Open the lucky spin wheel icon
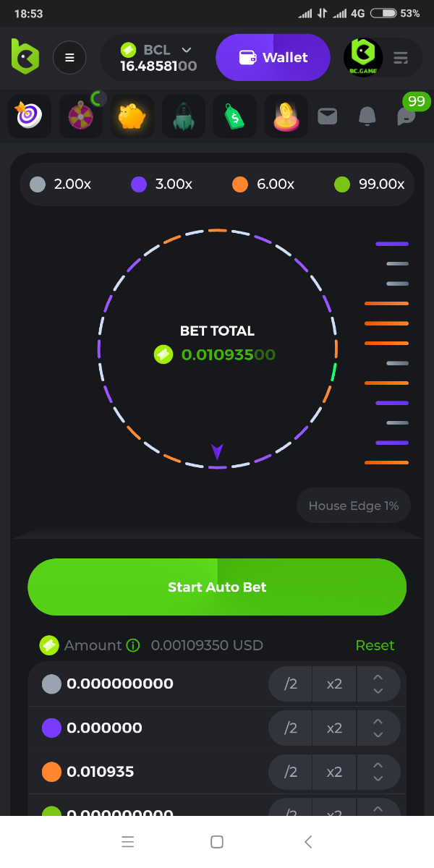Viewport: 434px width, 868px height. pyautogui.click(x=80, y=116)
